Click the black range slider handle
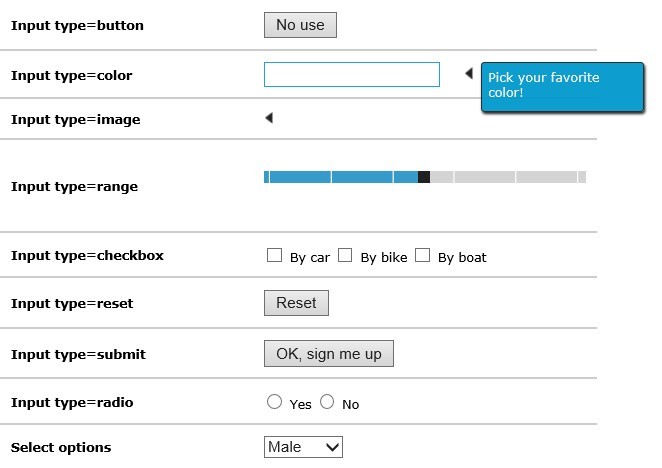Image resolution: width=662 pixels, height=468 pixels. [x=424, y=177]
